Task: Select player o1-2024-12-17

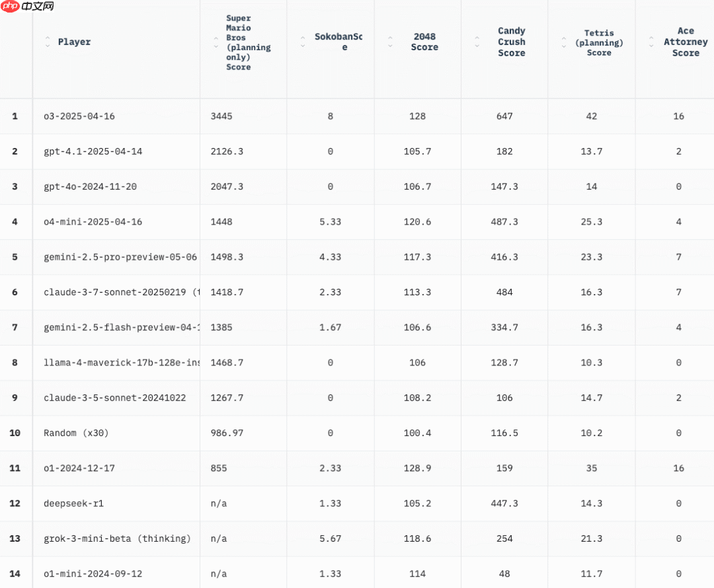Action: point(79,468)
